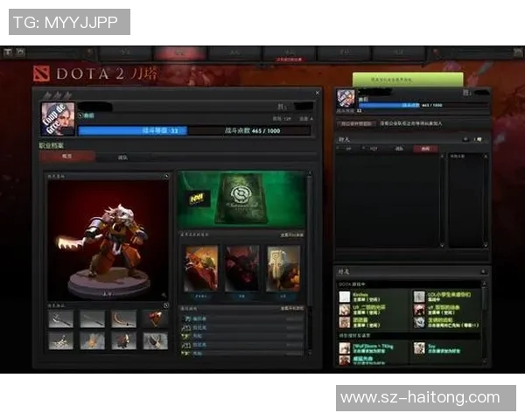The height and width of the screenshot is (420, 525).
Task: Select the red gem item in showcase
Action: [156, 318]
